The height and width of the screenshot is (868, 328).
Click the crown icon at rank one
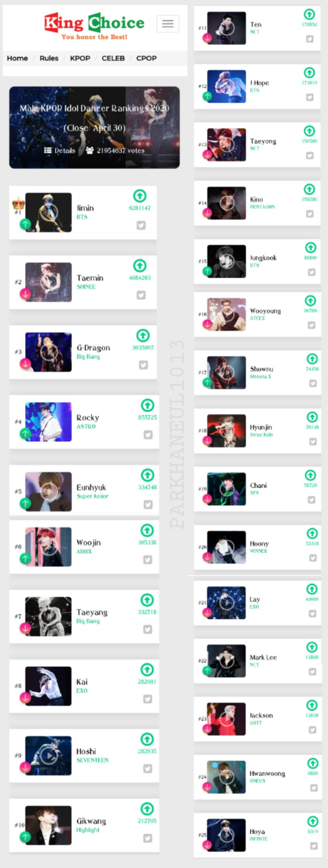[18, 204]
